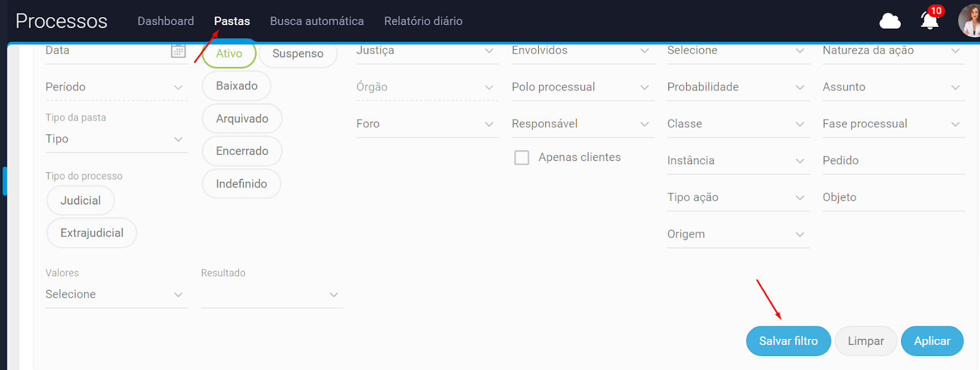Click the calendar icon in Data field
Screen dimensions: 980x370
(178, 51)
